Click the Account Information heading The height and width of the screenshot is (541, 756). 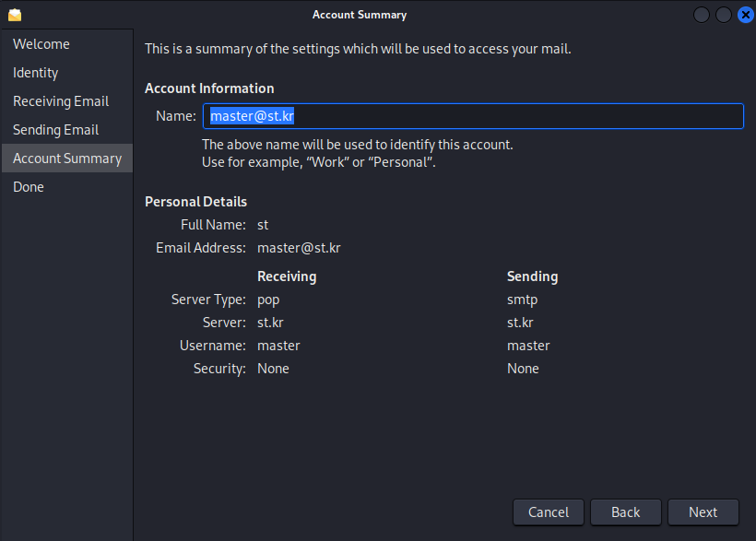click(209, 88)
